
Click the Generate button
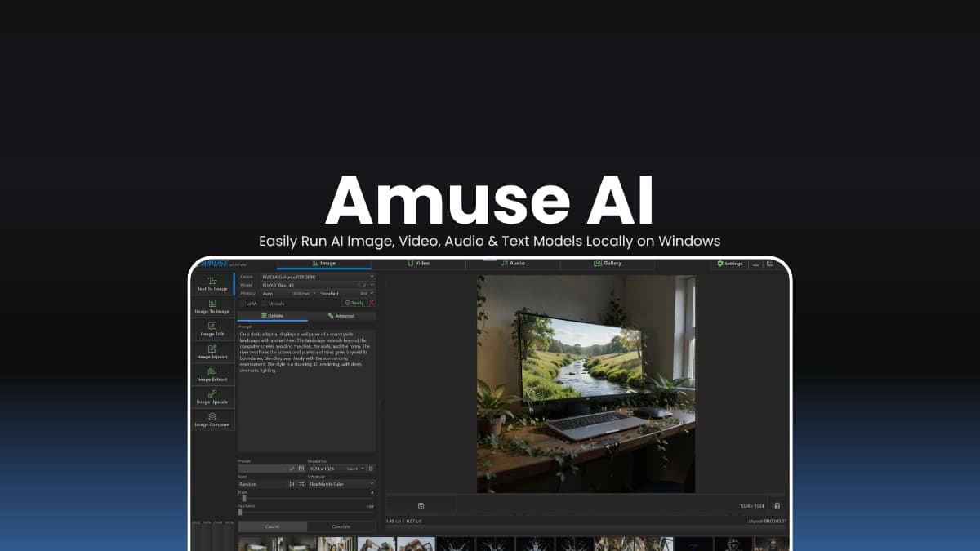tap(341, 527)
